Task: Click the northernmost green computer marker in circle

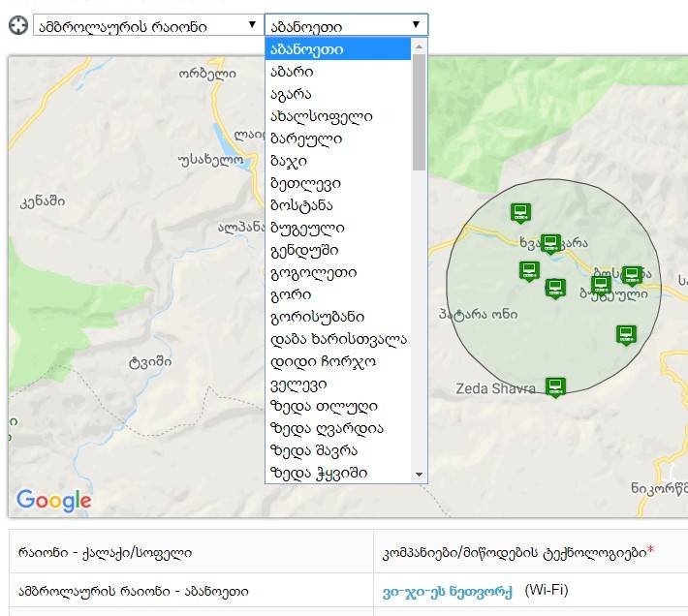Action: tap(520, 213)
